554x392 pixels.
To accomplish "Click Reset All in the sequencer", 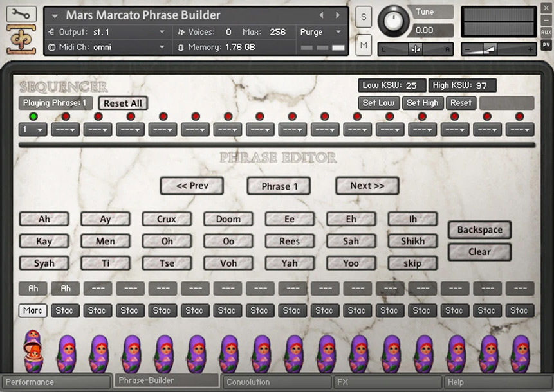I will click(x=123, y=103).
